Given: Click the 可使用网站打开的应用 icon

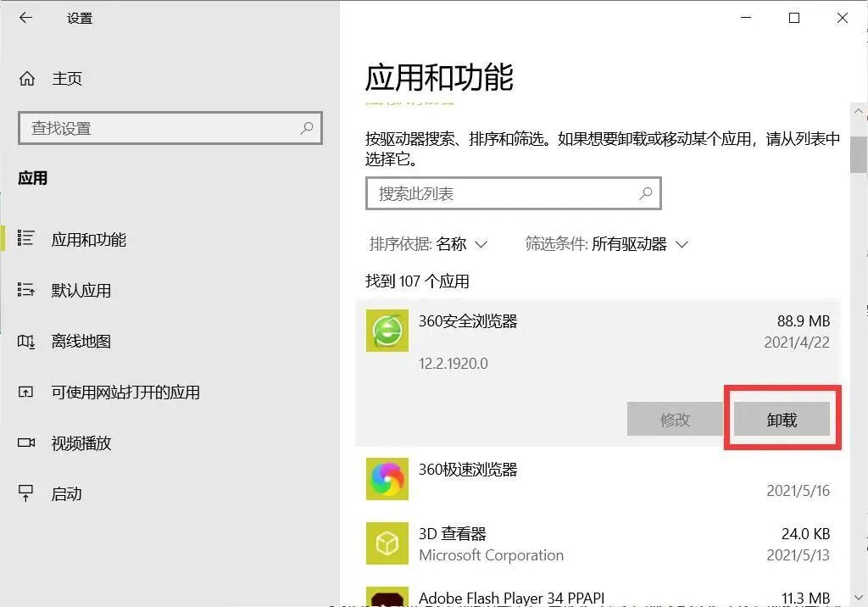Looking at the screenshot, I should tap(25, 393).
